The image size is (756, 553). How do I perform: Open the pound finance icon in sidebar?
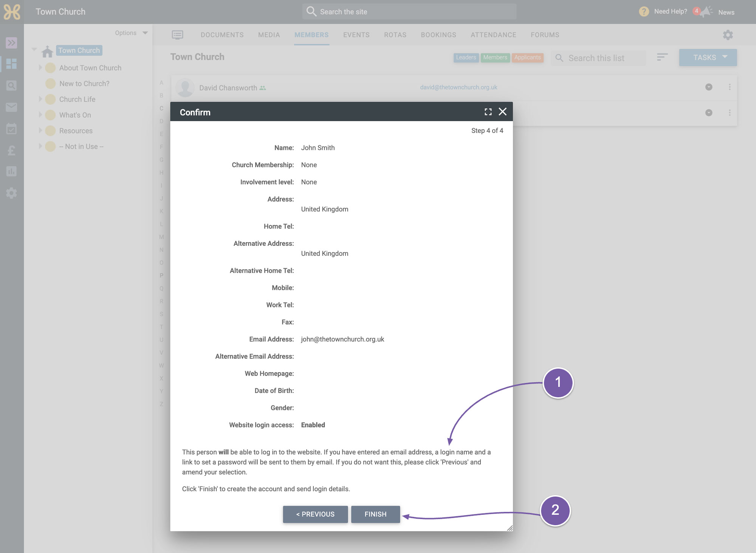point(11,151)
